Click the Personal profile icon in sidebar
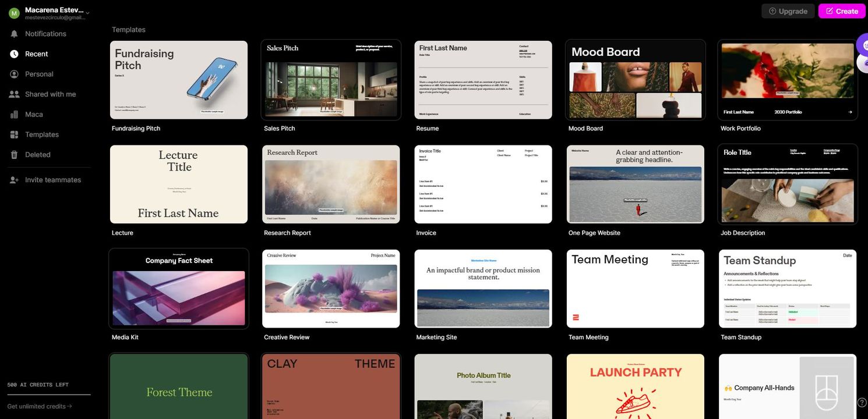868x419 pixels. pos(14,74)
